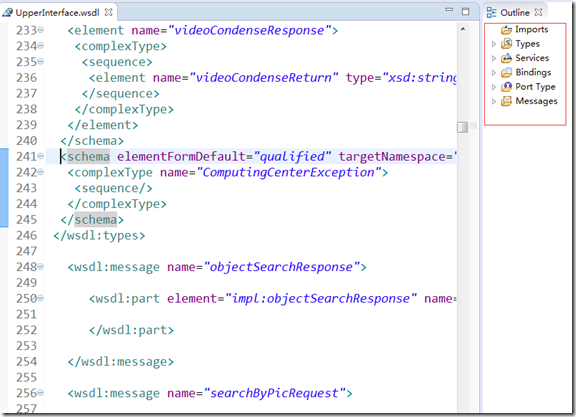Click the Imports folder icon in Outline
Image resolution: width=576 pixels, height=417 pixels.
coord(507,30)
